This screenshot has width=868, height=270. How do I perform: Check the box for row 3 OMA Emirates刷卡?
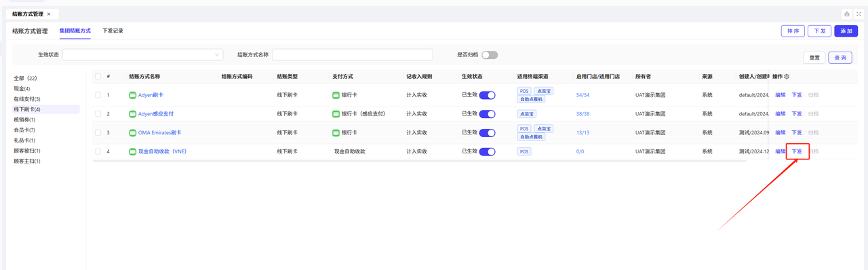[x=98, y=133]
